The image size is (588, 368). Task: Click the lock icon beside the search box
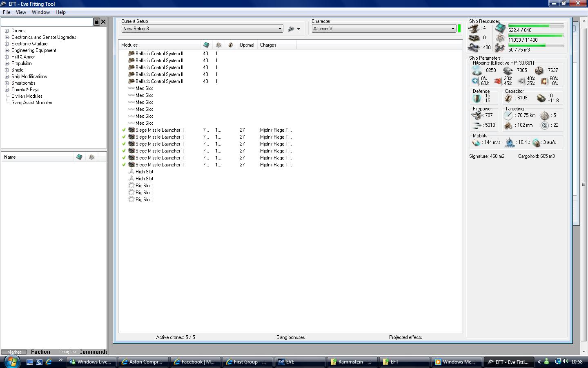pos(97,22)
